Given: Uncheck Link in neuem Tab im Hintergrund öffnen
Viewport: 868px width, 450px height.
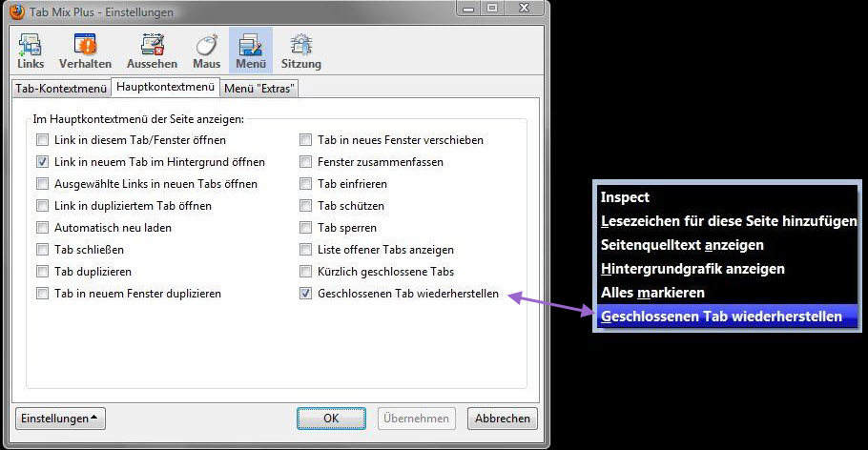Looking at the screenshot, I should click(x=43, y=162).
